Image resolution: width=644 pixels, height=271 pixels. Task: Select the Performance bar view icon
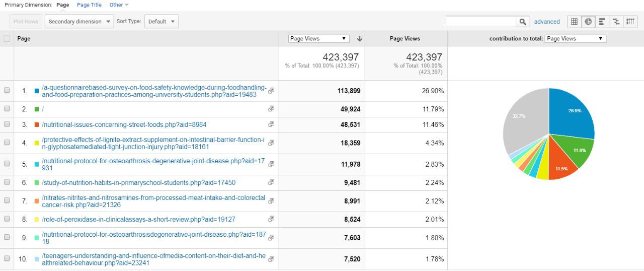pyautogui.click(x=602, y=22)
